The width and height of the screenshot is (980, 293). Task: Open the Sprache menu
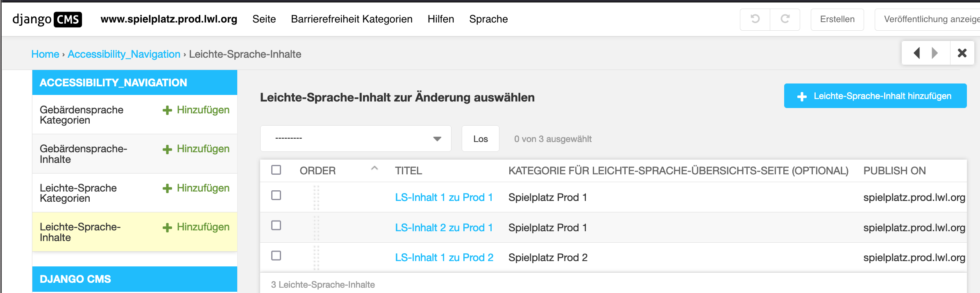pos(488,19)
